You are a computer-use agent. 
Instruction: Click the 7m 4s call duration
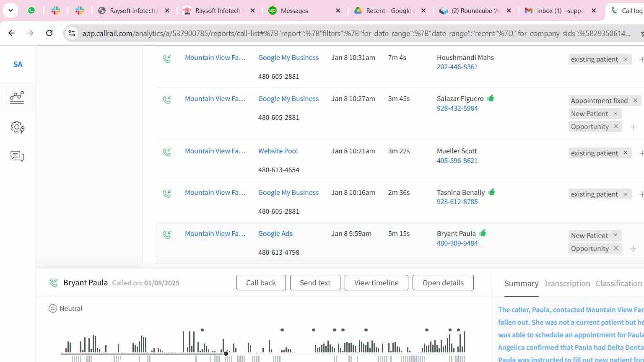click(x=397, y=58)
